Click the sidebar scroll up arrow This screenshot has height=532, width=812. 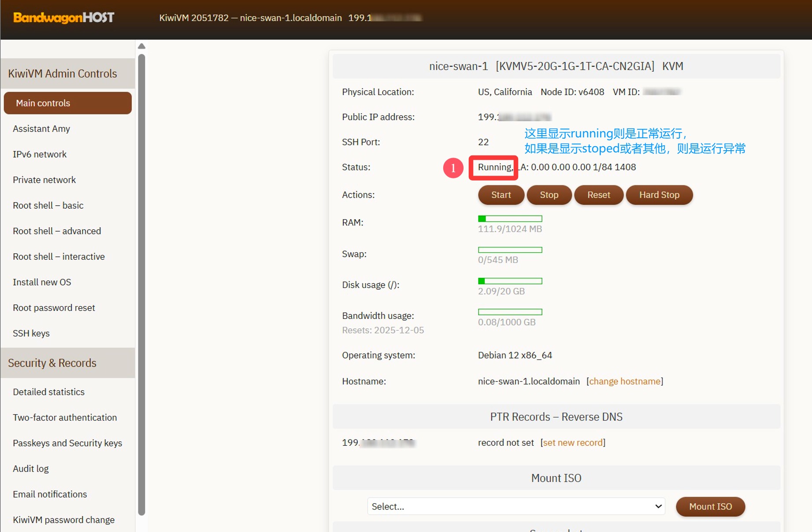click(141, 46)
